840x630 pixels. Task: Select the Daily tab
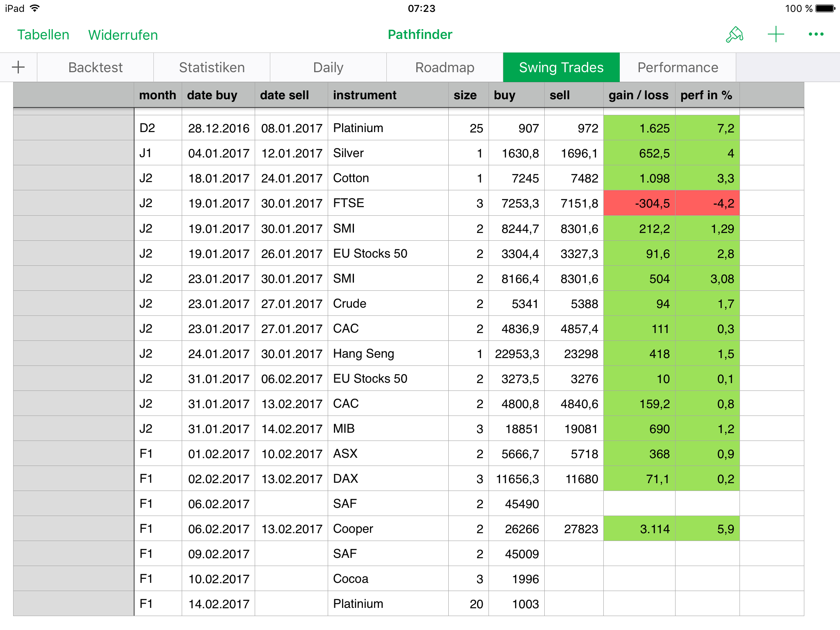point(328,67)
